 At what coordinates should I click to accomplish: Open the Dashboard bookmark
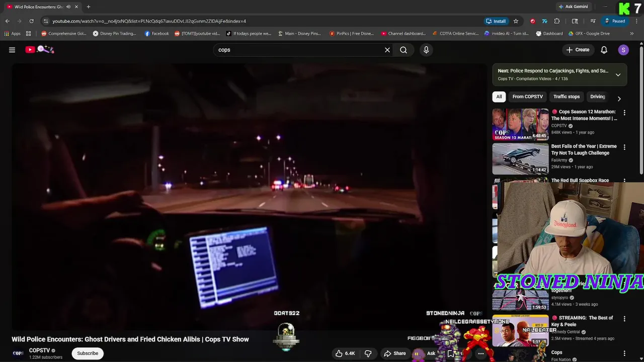(549, 34)
